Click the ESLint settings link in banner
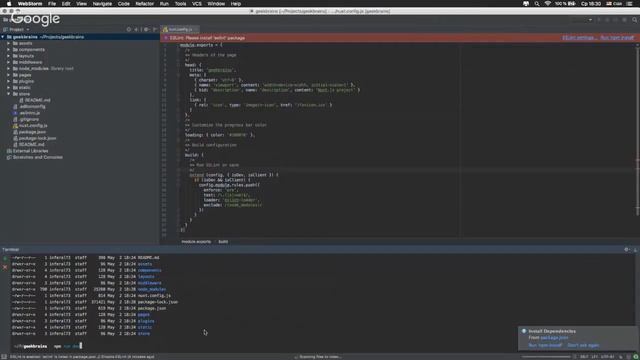Image resolution: width=640 pixels, height=360 pixels. point(579,38)
